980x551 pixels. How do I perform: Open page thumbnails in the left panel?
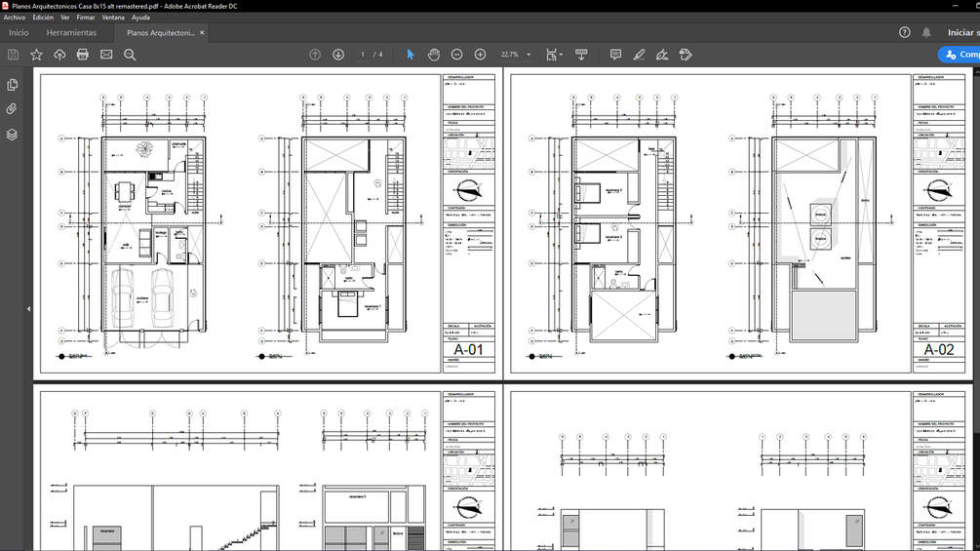(x=12, y=84)
